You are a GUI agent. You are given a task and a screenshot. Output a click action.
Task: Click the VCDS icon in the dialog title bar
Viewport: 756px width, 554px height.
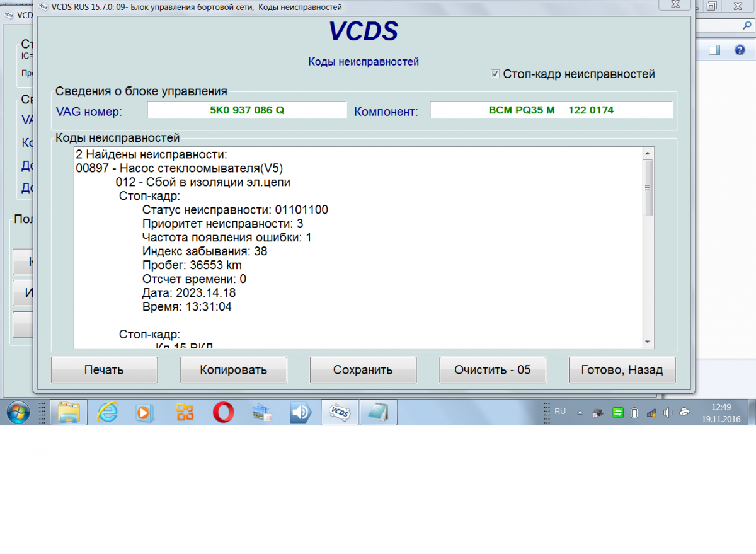43,7
